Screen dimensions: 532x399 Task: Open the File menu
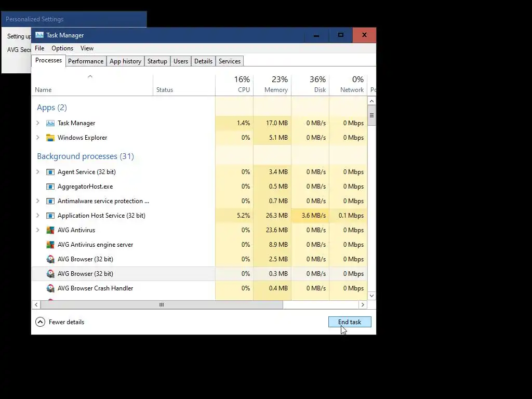tap(39, 48)
